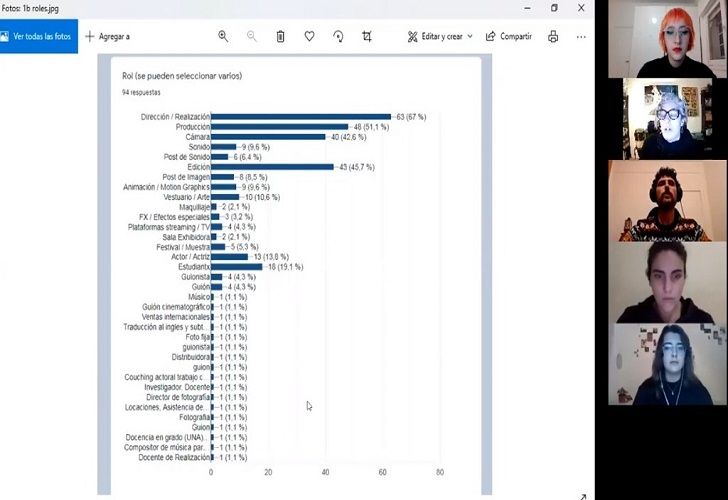Print the photo with printer icon
Image resolution: width=728 pixels, height=500 pixels.
553,36
